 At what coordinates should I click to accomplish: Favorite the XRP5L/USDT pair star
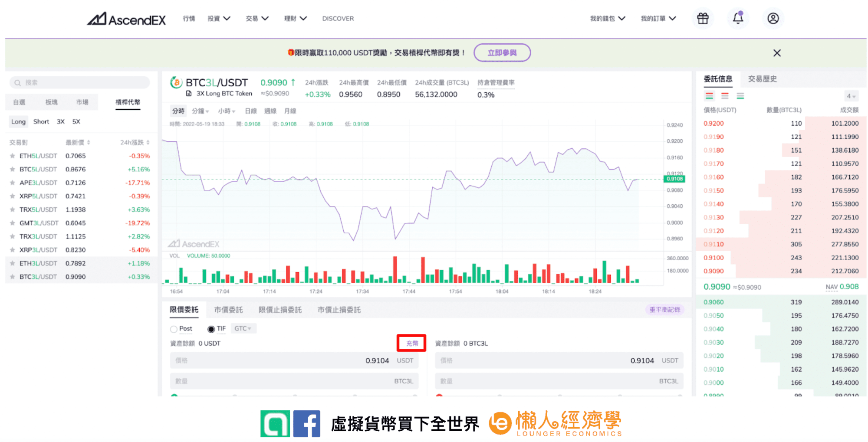(x=13, y=196)
